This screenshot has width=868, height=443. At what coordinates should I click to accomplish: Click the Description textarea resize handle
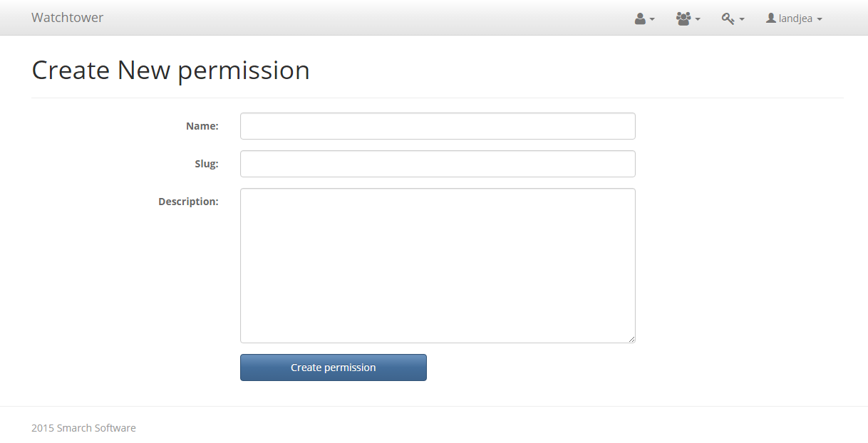631,339
